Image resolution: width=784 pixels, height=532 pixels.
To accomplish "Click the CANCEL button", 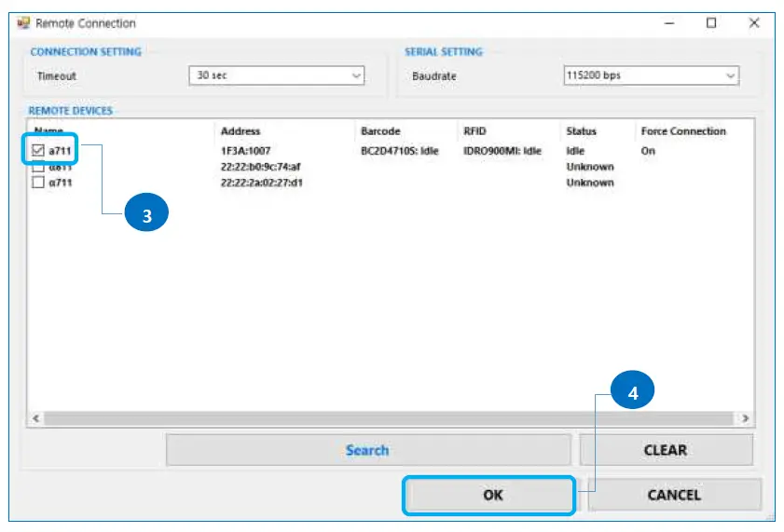I will pos(675,495).
